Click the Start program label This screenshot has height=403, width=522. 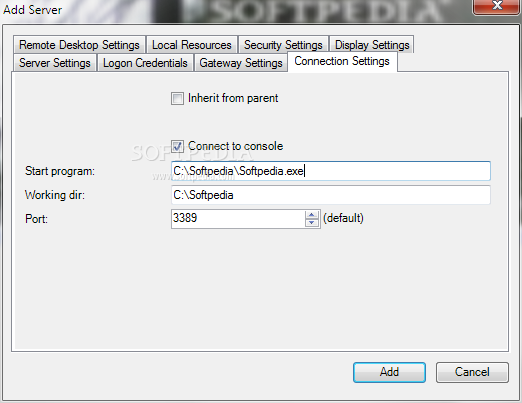tap(60, 171)
